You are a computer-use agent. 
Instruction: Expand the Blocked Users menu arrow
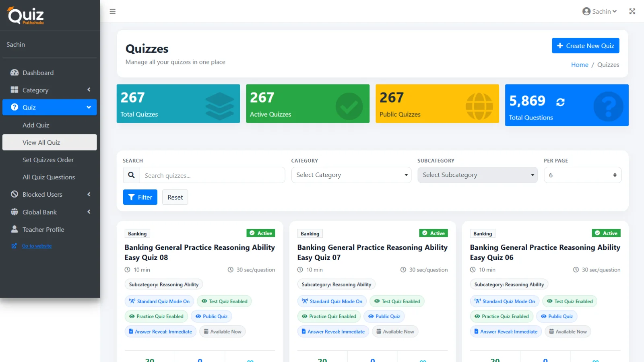pos(89,194)
